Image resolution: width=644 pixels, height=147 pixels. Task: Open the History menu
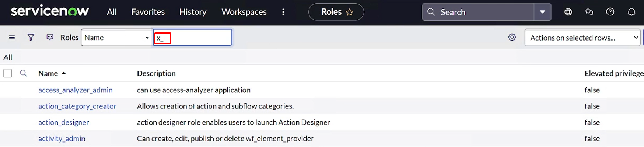[193, 12]
